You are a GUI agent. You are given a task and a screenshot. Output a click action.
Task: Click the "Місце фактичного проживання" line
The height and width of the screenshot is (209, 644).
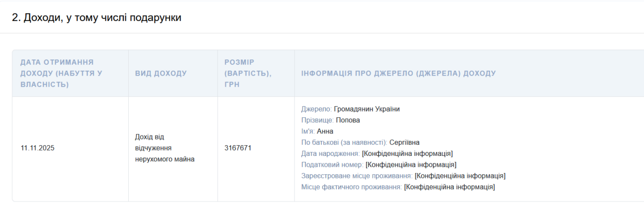[398, 187]
